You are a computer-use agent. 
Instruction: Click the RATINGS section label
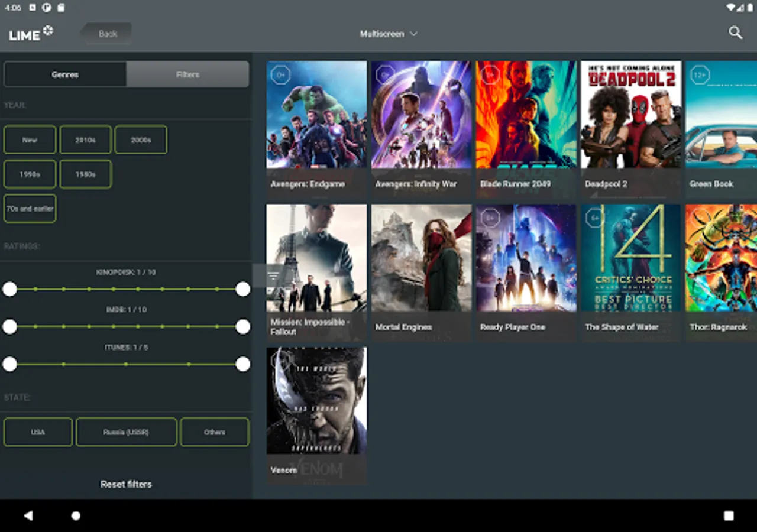(22, 246)
